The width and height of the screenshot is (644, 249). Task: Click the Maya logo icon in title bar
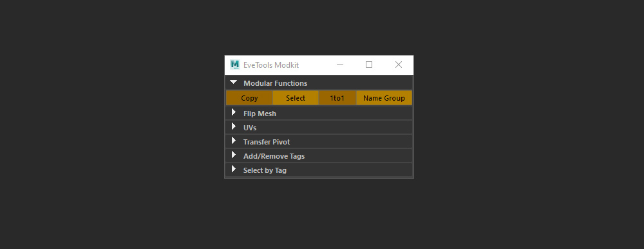pyautogui.click(x=235, y=65)
